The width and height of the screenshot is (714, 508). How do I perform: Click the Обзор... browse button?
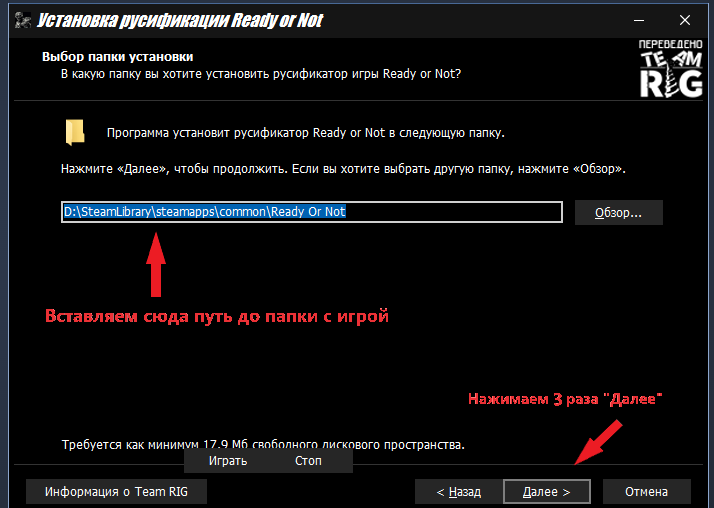[618, 213]
